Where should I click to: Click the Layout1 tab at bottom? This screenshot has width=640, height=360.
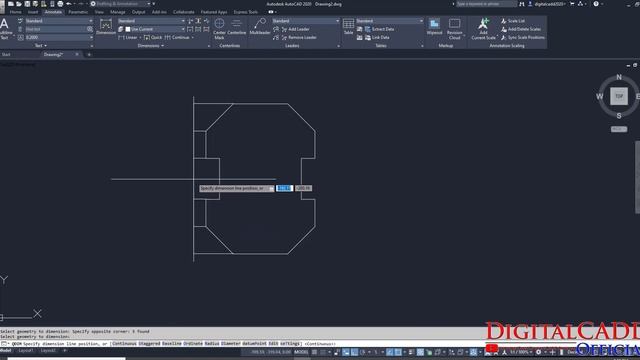pyautogui.click(x=26, y=351)
